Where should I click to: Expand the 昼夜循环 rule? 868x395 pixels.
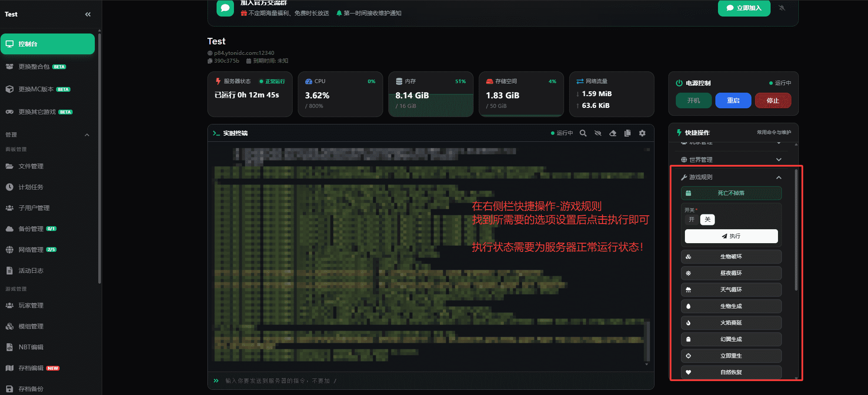pyautogui.click(x=731, y=273)
